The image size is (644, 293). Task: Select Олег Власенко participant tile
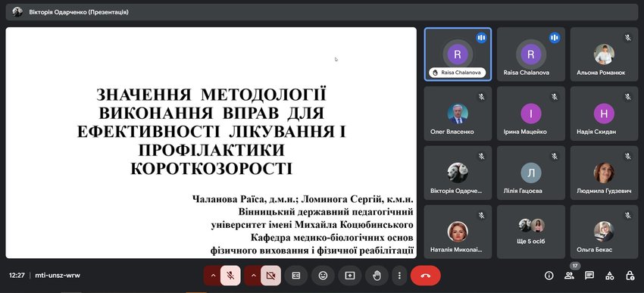(458, 114)
